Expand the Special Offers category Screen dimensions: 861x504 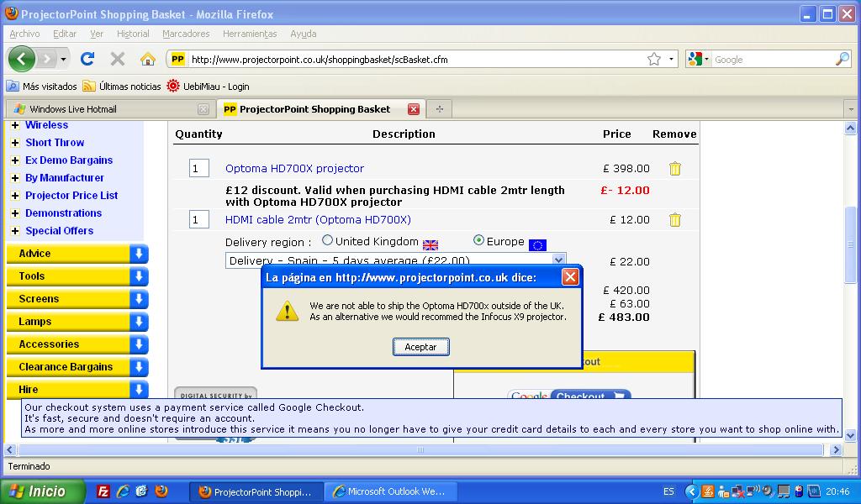pos(15,231)
